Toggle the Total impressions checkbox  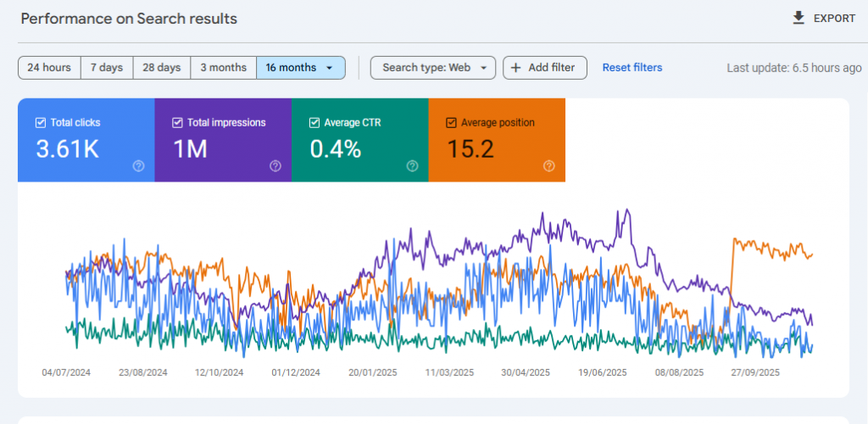[x=177, y=123]
